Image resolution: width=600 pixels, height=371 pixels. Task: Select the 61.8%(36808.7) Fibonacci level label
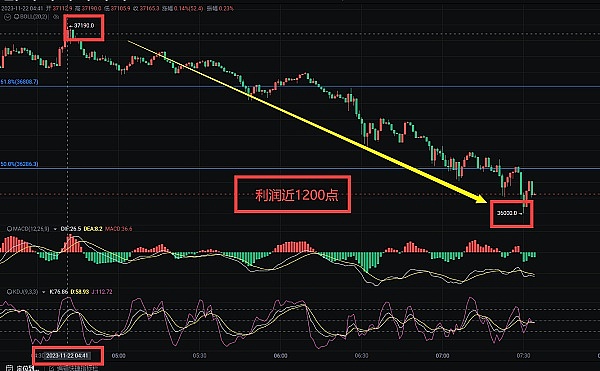(x=19, y=82)
